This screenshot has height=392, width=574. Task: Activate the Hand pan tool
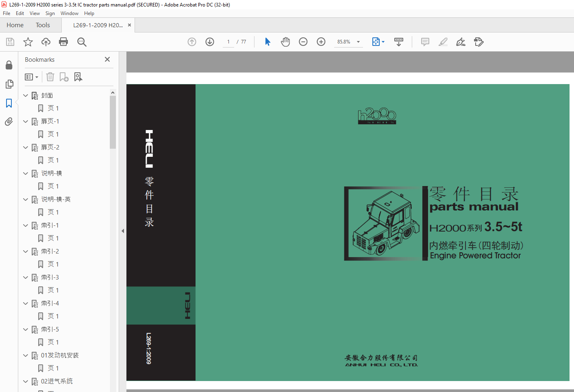pos(285,42)
